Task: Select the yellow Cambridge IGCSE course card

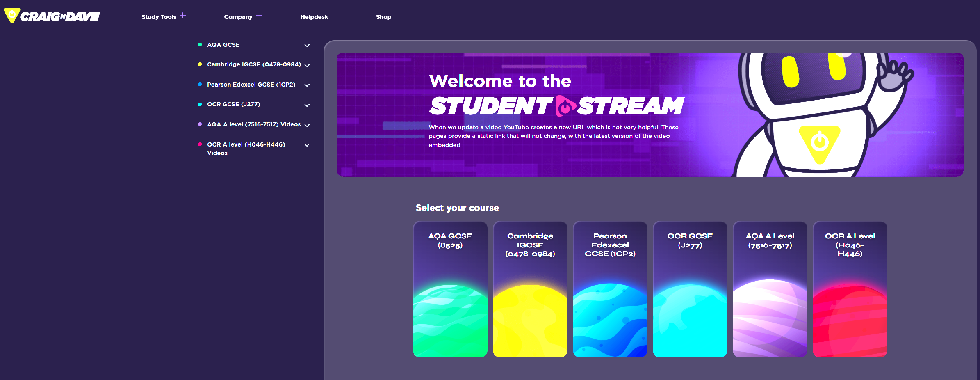Action: click(530, 289)
